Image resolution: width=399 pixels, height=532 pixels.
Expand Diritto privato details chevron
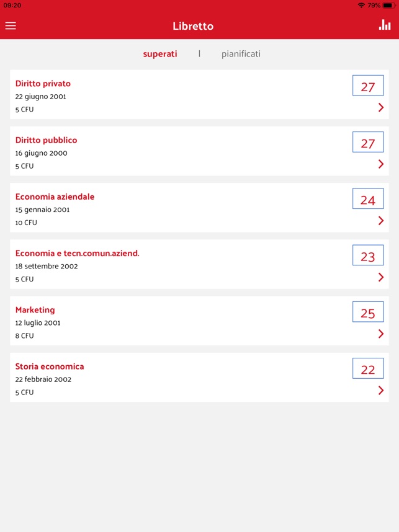(381, 107)
